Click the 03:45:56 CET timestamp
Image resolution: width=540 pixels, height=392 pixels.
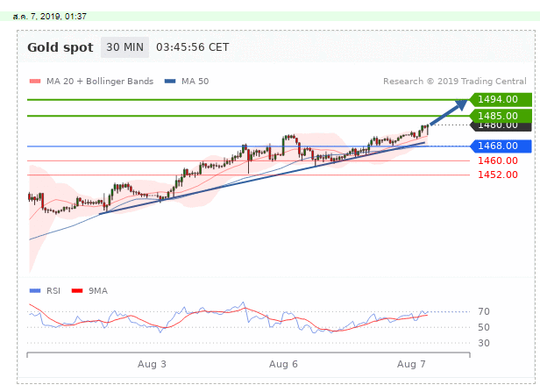click(x=193, y=47)
